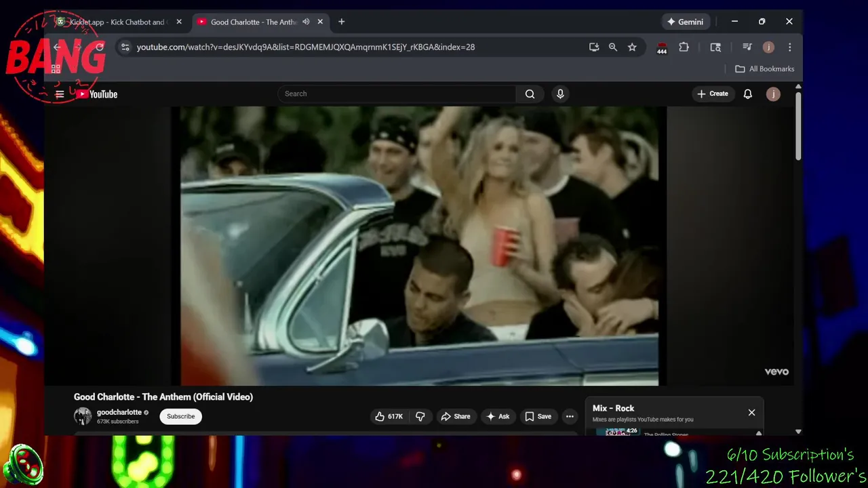Open the Rolling Stones playlist thumbnail
Image resolution: width=868 pixels, height=488 pixels.
pos(616,431)
